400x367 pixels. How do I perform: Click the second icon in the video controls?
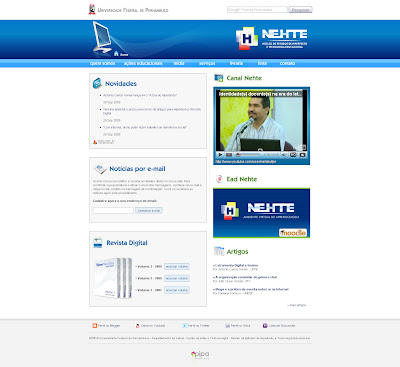pos(229,155)
